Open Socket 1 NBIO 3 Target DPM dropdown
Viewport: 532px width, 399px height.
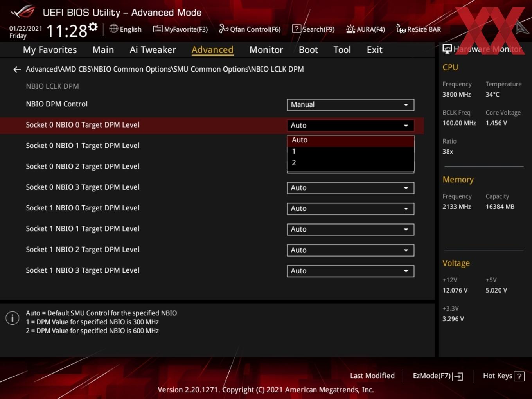(350, 271)
